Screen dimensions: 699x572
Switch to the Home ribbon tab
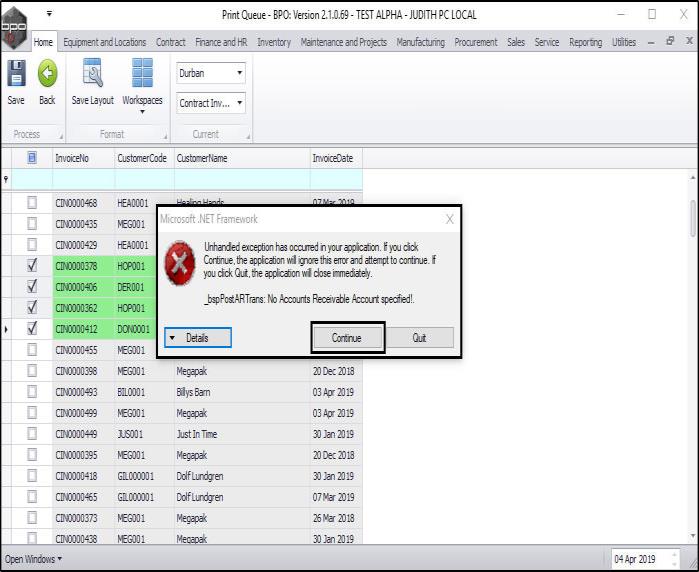tap(43, 42)
